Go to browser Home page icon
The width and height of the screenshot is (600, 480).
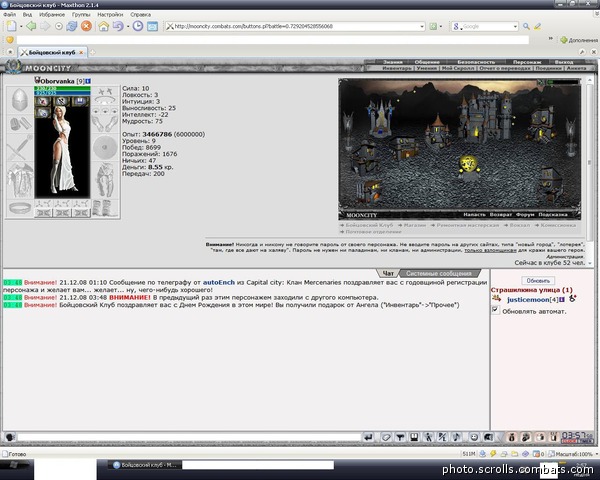pyautogui.click(x=103, y=26)
